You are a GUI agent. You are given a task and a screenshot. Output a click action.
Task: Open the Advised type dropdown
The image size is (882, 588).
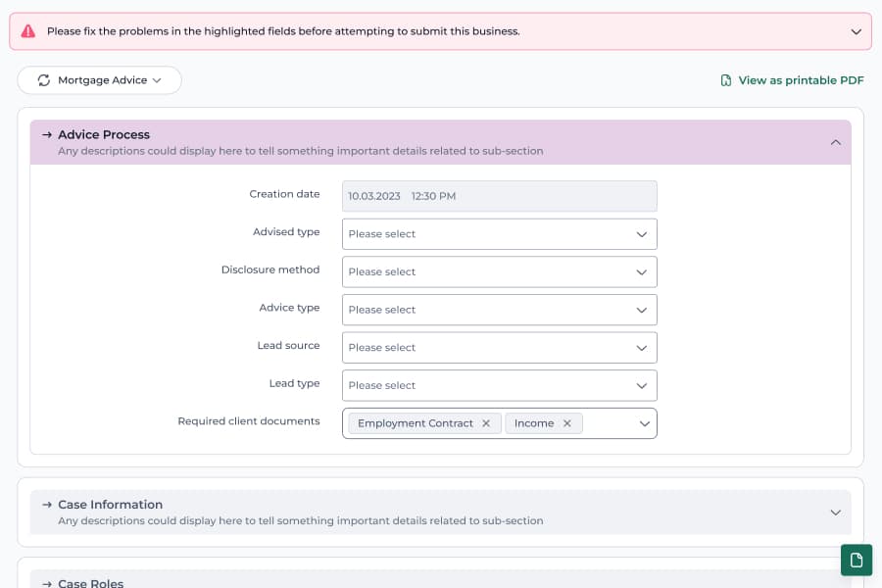(500, 234)
